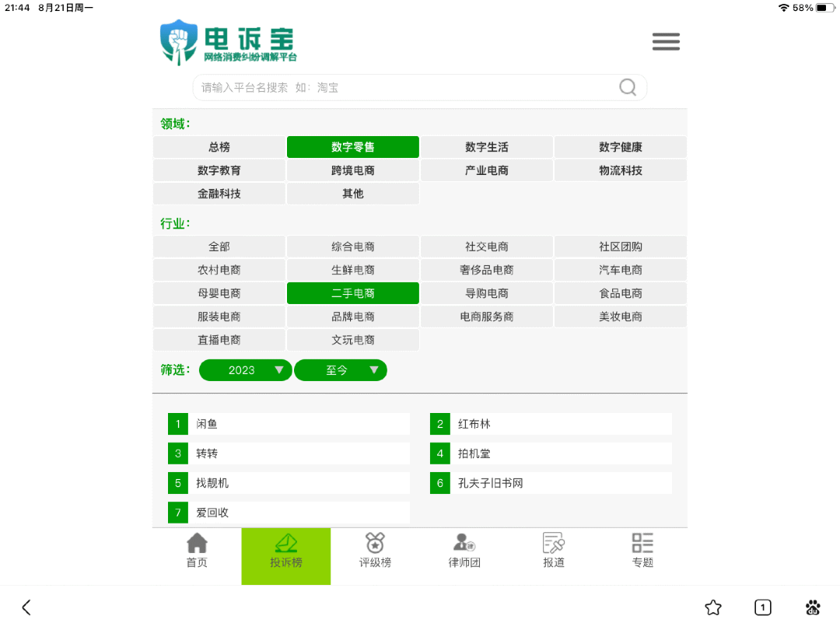Select 数字生活 domain filter
This screenshot has height=630, width=840.
(486, 147)
